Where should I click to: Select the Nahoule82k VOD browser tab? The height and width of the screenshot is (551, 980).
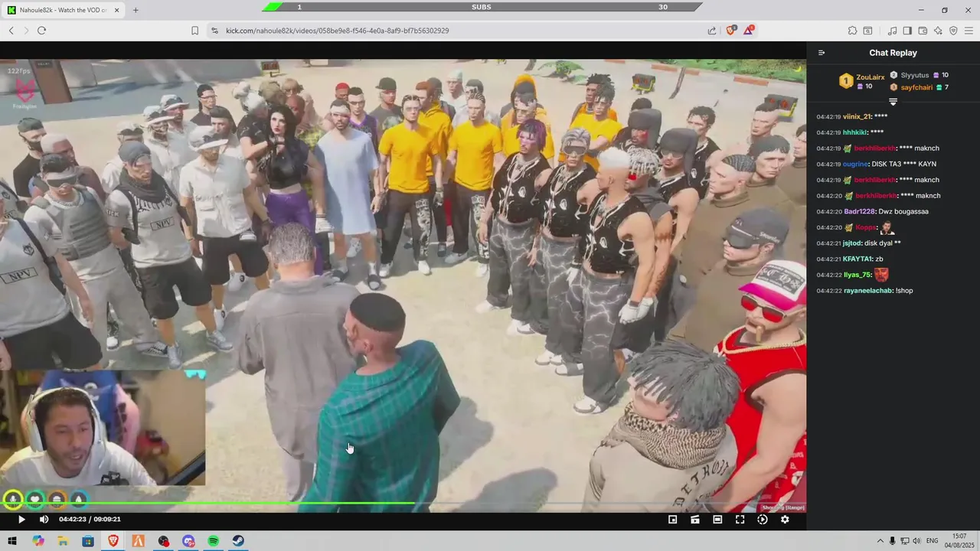click(63, 10)
